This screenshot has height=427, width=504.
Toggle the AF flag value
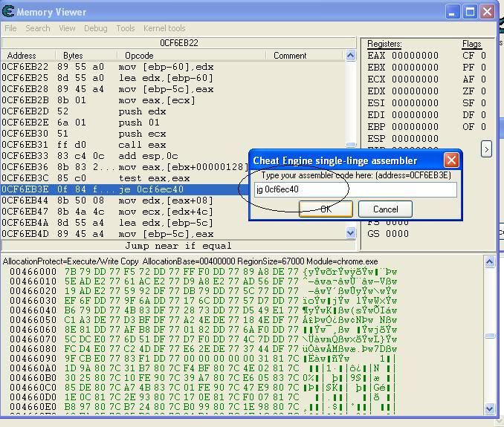coord(483,79)
